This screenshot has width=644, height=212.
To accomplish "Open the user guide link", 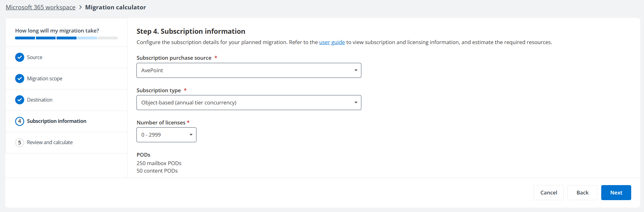I will [x=332, y=42].
